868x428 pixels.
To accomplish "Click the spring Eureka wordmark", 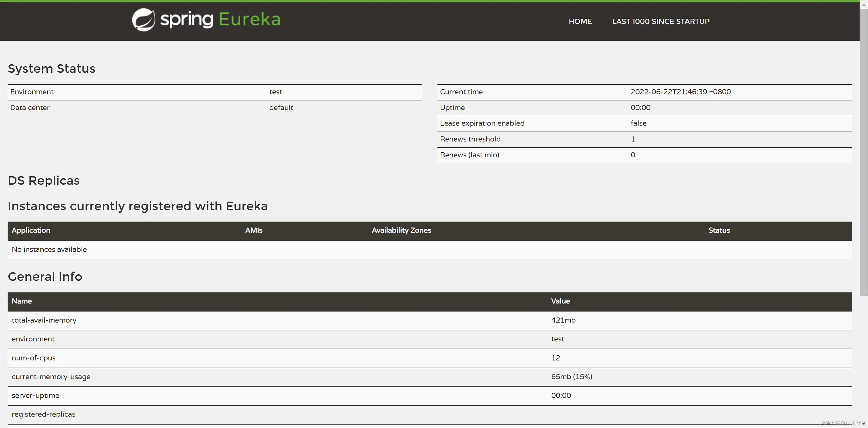I will coord(220,20).
